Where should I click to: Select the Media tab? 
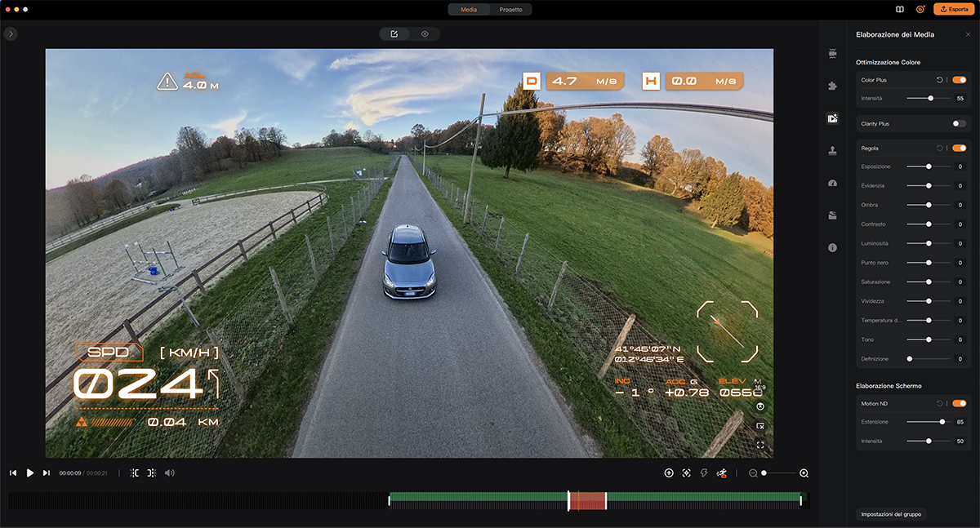pos(469,10)
